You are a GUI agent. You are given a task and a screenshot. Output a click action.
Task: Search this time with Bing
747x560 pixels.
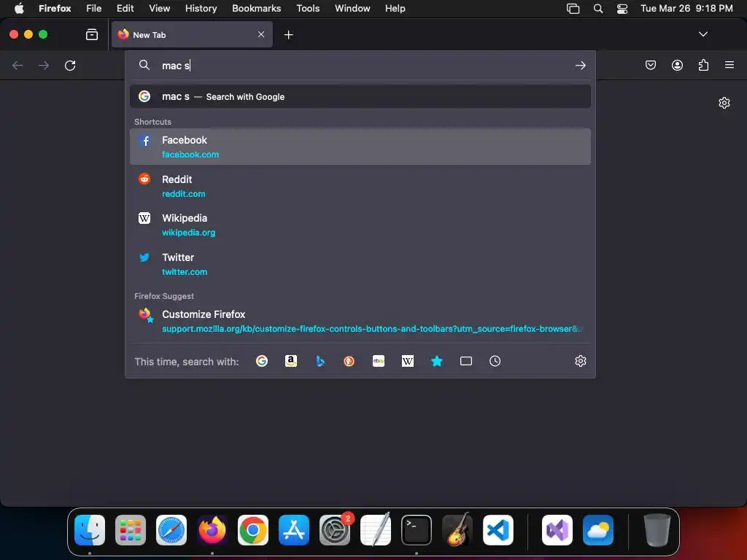[x=320, y=361]
